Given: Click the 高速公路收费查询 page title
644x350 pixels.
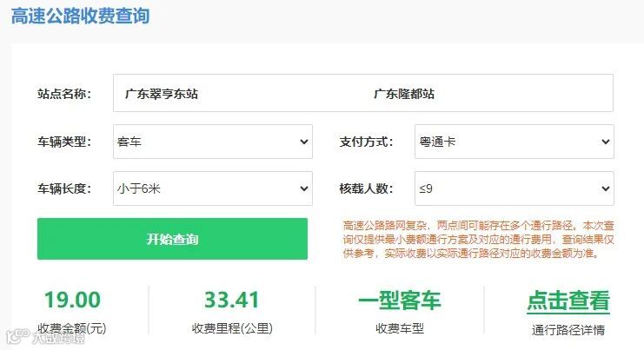Looking at the screenshot, I should click(80, 16).
